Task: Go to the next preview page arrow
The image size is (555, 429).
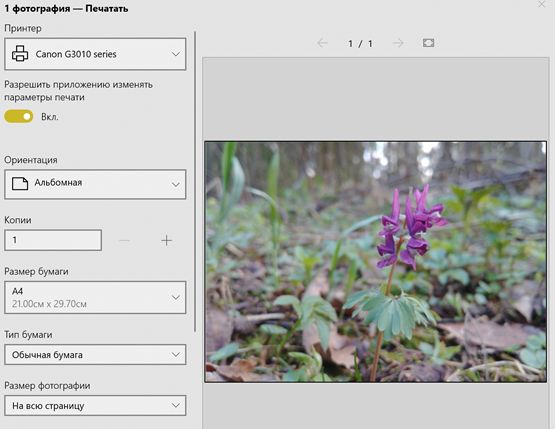Action: point(398,43)
